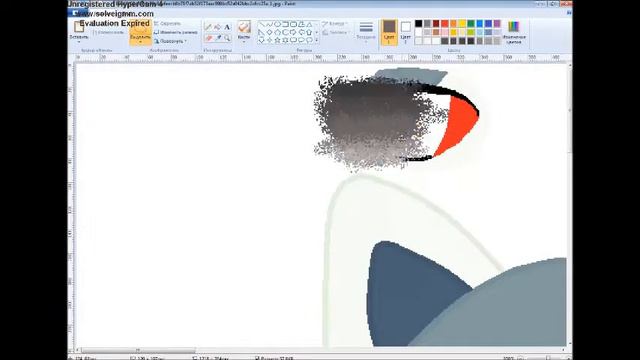Pick the black palette swatch

click(418, 24)
